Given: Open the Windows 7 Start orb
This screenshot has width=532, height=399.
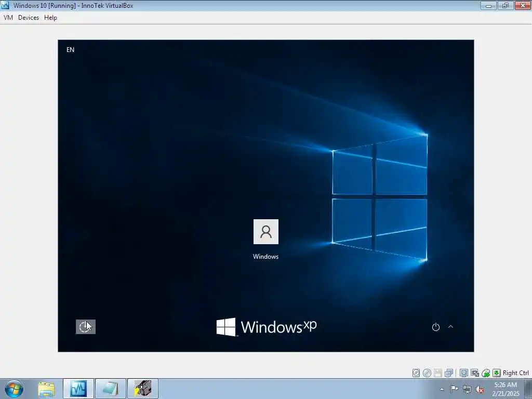Looking at the screenshot, I should point(14,389).
